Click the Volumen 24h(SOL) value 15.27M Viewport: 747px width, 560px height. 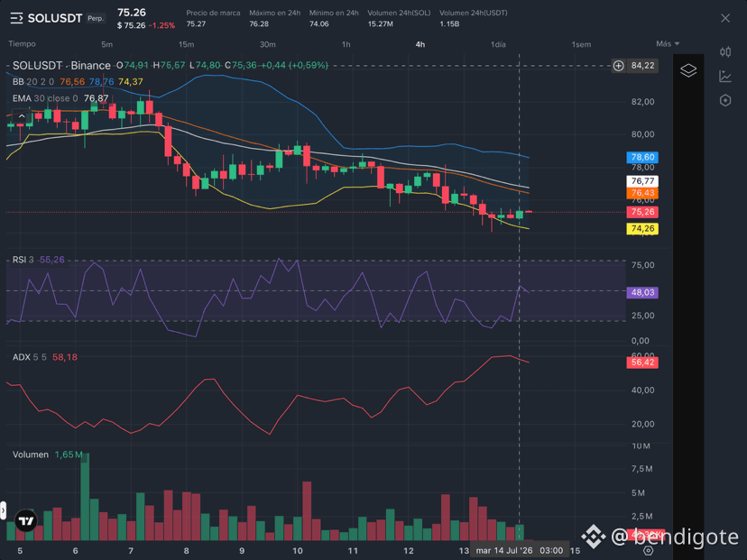tap(380, 23)
